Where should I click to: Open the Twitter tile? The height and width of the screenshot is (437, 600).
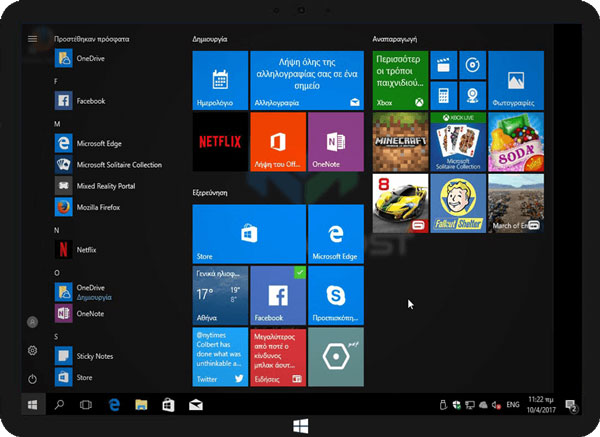[220, 357]
